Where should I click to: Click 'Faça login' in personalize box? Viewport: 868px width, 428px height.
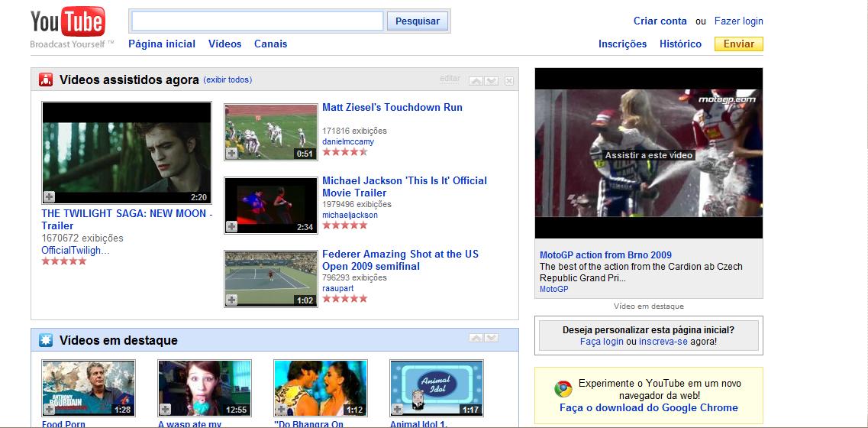[x=602, y=342]
